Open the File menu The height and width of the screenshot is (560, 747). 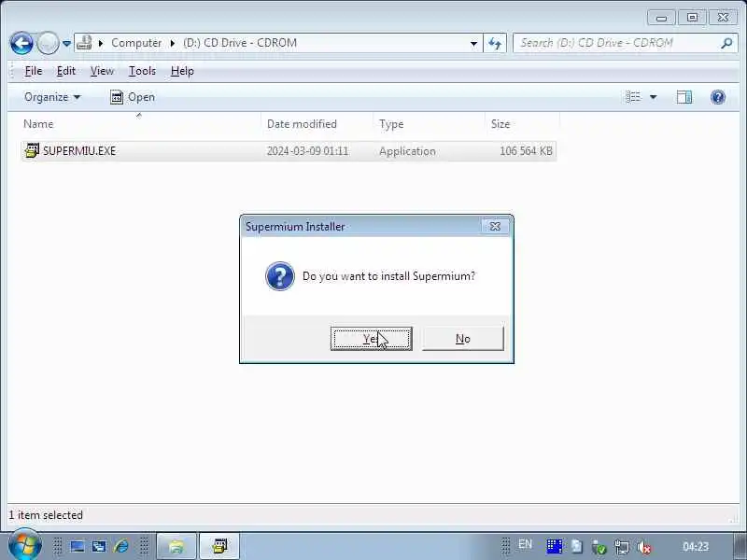click(x=34, y=71)
